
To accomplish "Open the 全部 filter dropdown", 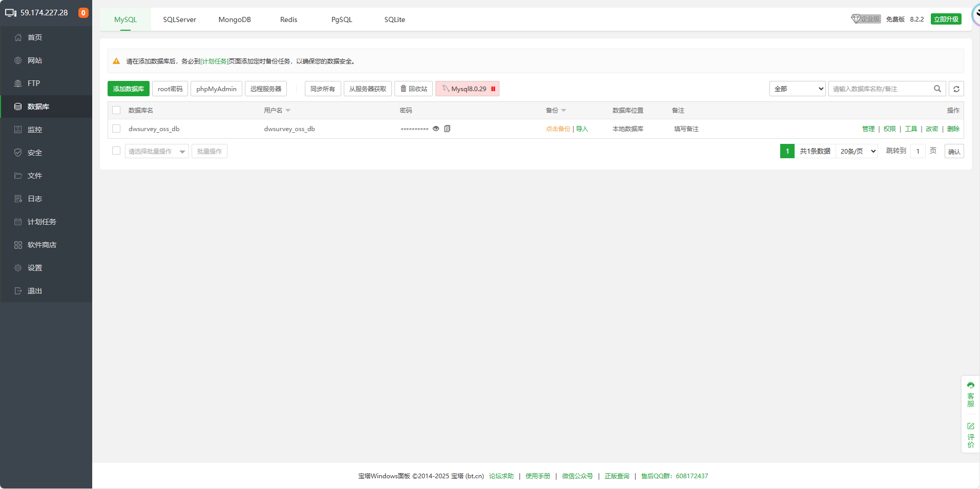I will [797, 89].
